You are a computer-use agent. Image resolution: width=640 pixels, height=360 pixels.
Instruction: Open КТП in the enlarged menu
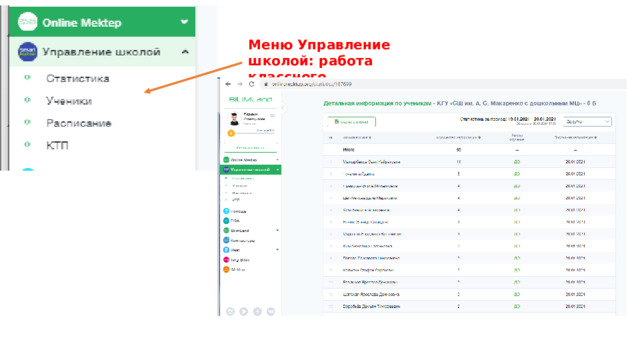pos(57,145)
